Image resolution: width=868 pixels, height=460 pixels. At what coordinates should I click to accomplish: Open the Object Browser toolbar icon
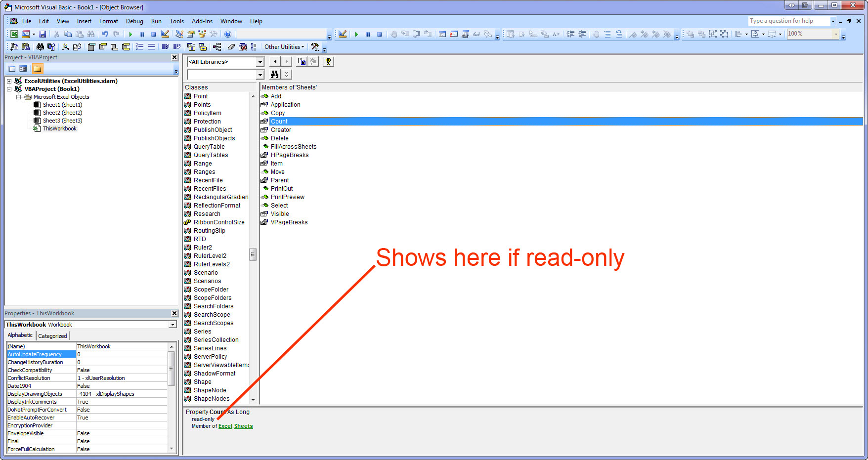click(202, 34)
